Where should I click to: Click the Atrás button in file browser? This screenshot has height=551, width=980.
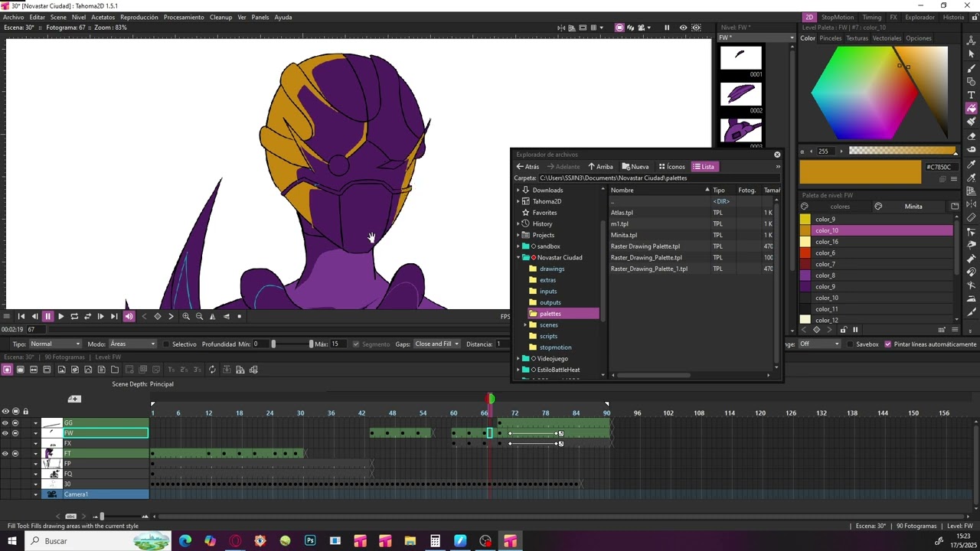click(x=528, y=167)
